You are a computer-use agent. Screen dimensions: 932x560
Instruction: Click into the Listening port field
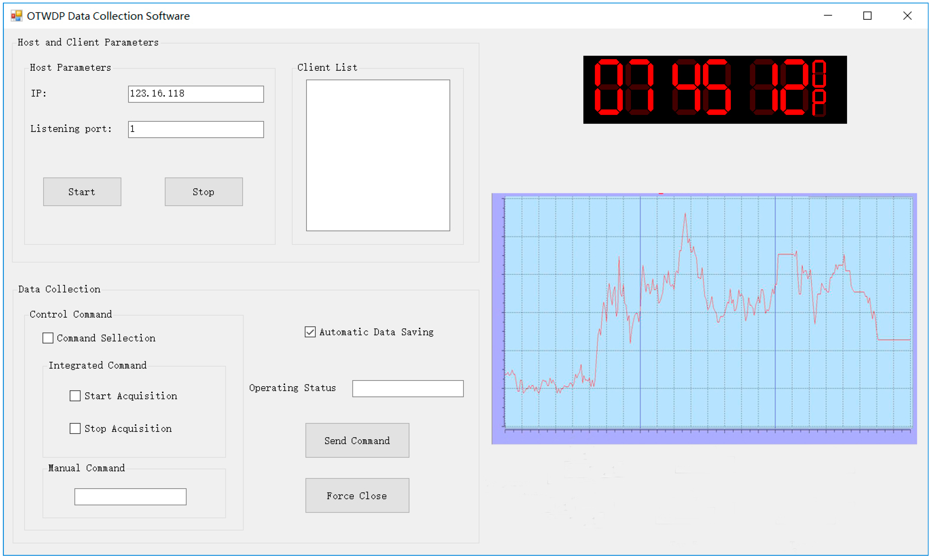pyautogui.click(x=196, y=129)
